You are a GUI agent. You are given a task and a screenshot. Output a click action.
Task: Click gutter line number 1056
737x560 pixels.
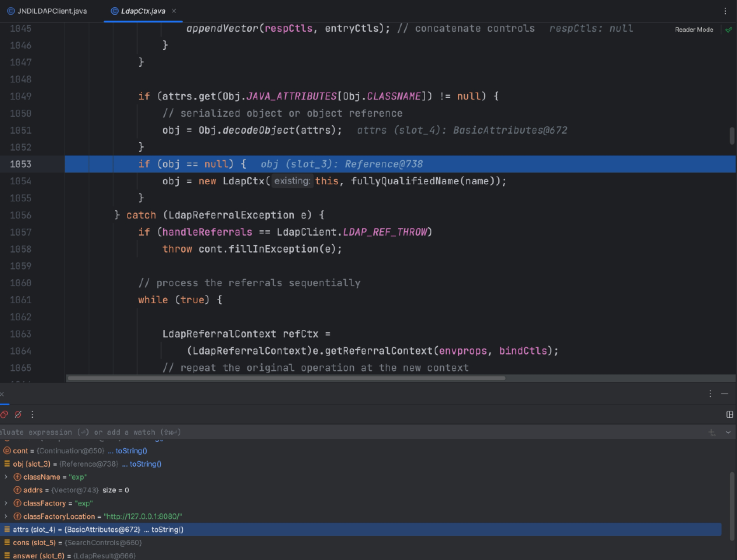(21, 215)
